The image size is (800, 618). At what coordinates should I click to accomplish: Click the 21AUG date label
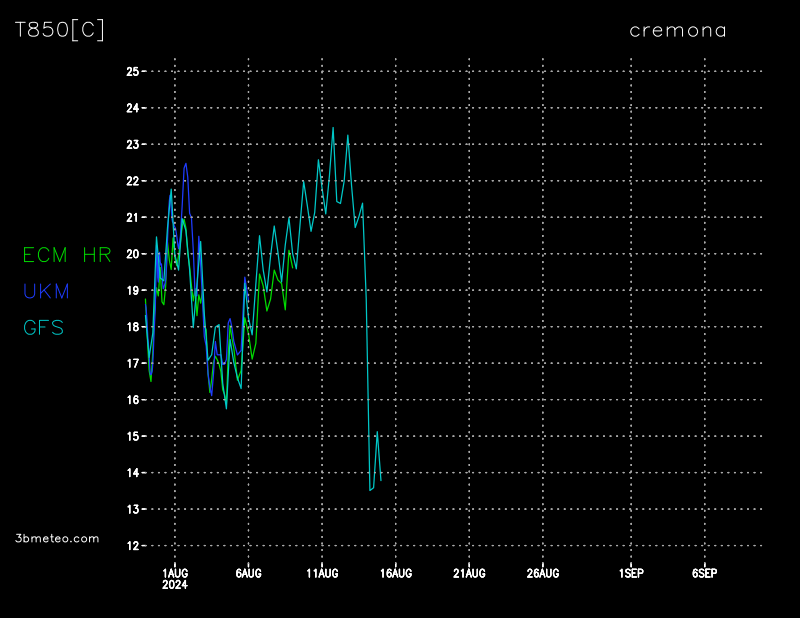(469, 573)
